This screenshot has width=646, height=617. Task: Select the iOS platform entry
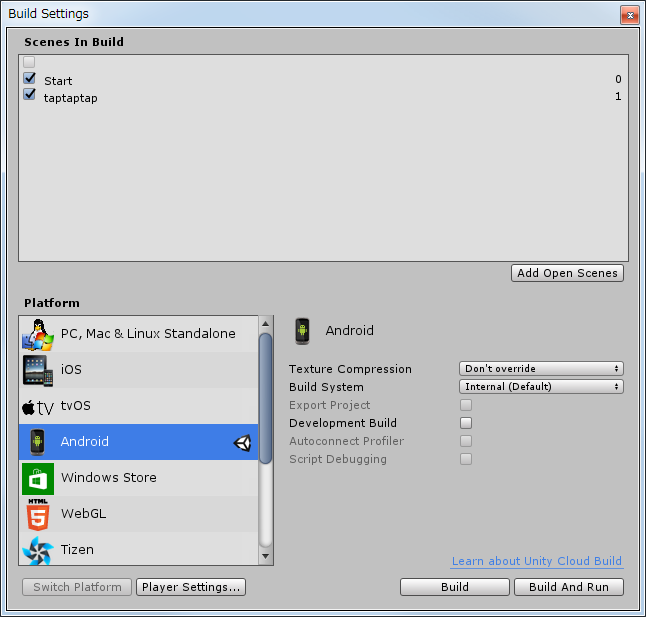[138, 370]
